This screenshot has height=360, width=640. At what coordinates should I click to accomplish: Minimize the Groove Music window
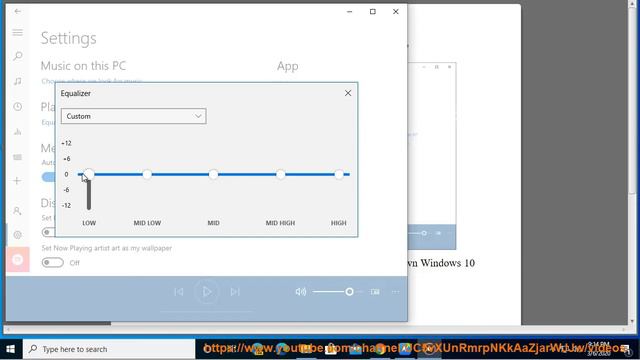[x=349, y=11]
